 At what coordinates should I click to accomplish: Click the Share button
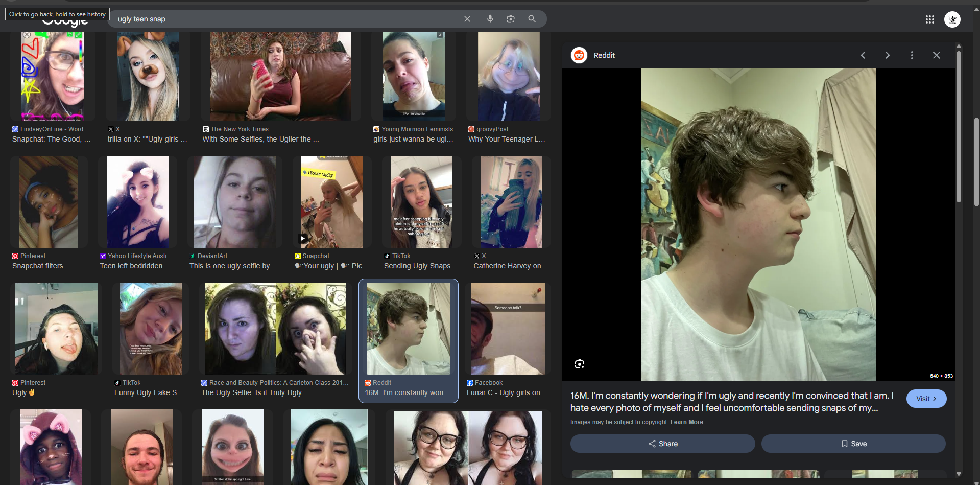pos(662,444)
